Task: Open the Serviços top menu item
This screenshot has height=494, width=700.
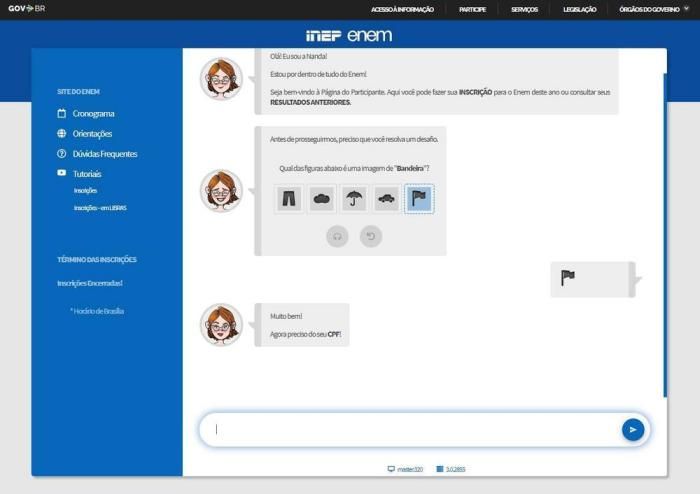Action: pyautogui.click(x=525, y=9)
